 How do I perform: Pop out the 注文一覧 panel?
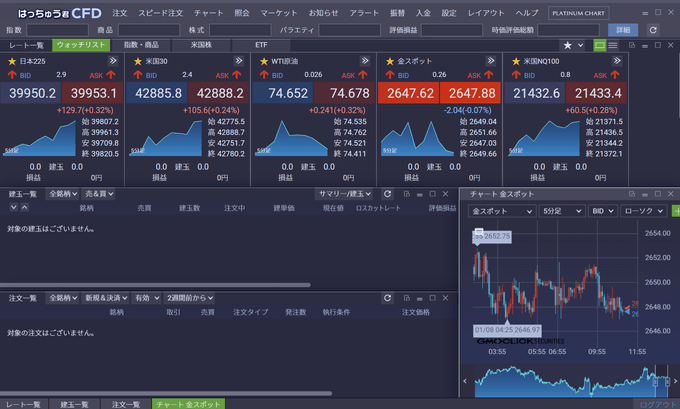coord(406,298)
